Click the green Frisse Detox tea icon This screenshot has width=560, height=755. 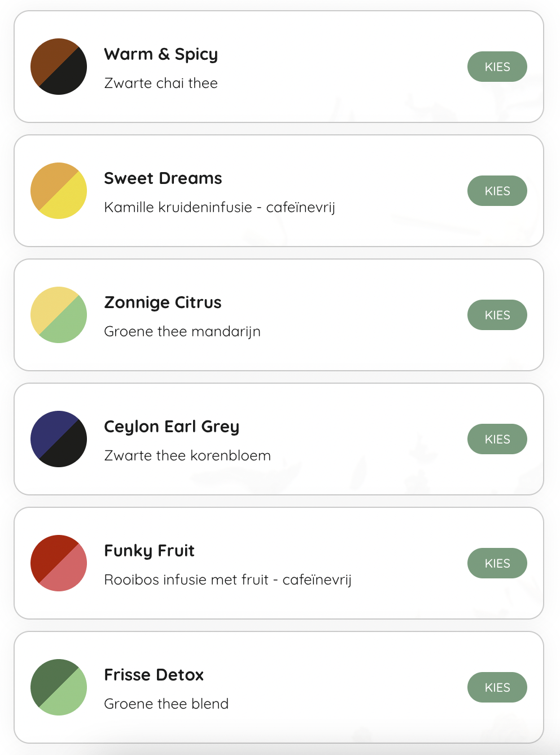coord(59,687)
